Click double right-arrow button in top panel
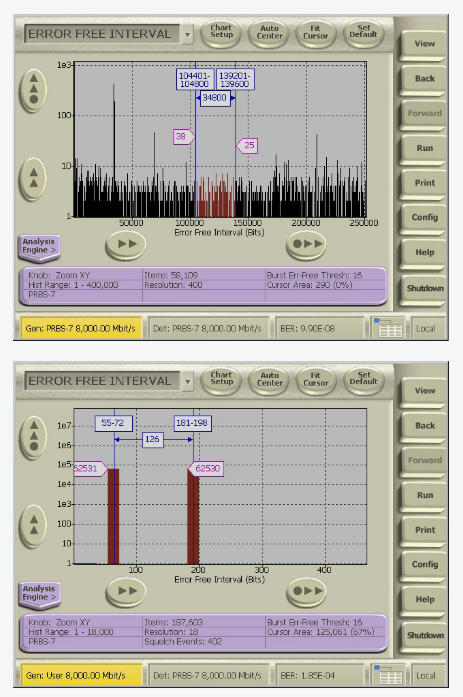The width and height of the screenshot is (463, 697). (x=126, y=244)
